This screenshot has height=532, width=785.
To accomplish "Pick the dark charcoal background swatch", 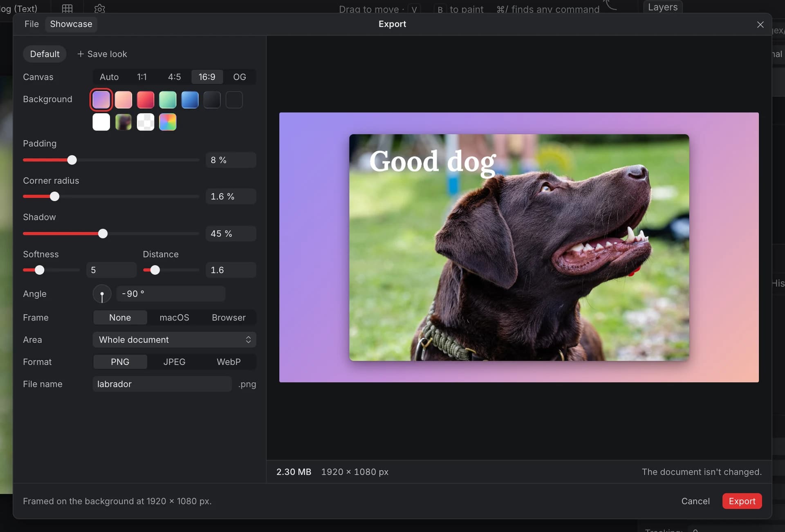I will pos(212,100).
